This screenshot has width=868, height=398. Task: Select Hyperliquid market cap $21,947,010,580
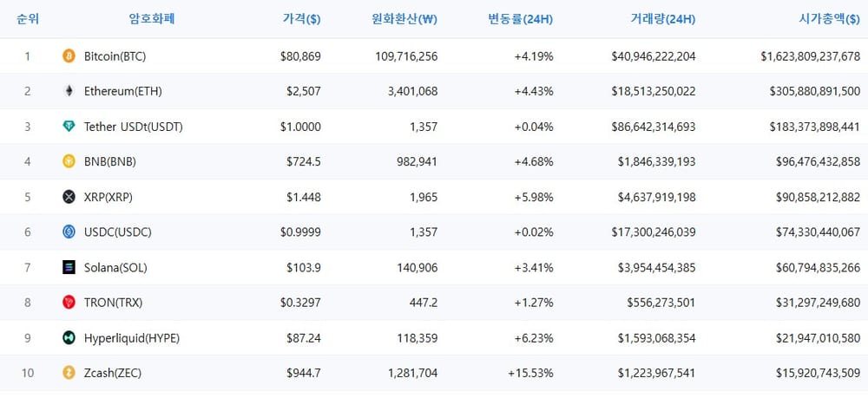[x=819, y=338]
